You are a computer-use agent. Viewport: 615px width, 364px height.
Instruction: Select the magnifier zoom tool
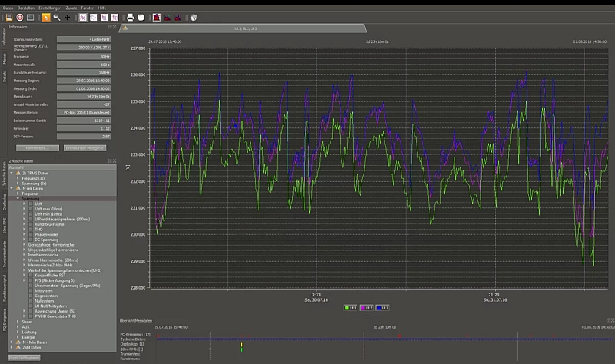click(x=57, y=18)
